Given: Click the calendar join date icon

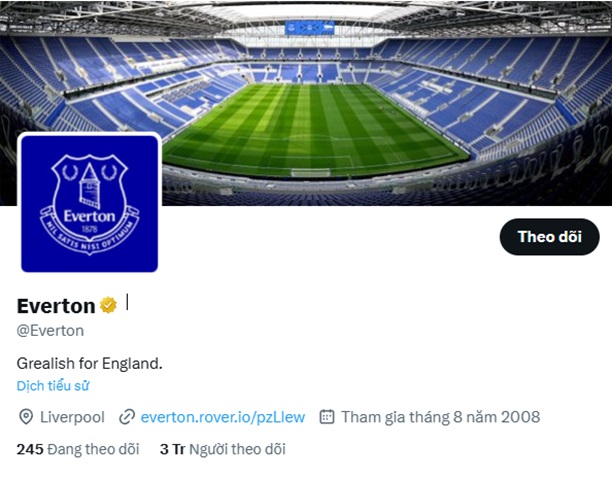Looking at the screenshot, I should (x=326, y=417).
